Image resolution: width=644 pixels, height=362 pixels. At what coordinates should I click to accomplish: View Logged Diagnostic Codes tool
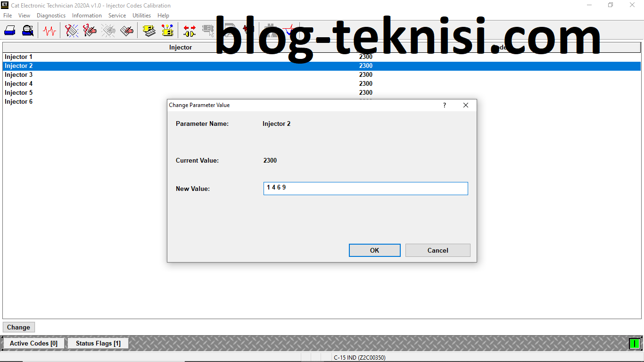[x=90, y=30]
